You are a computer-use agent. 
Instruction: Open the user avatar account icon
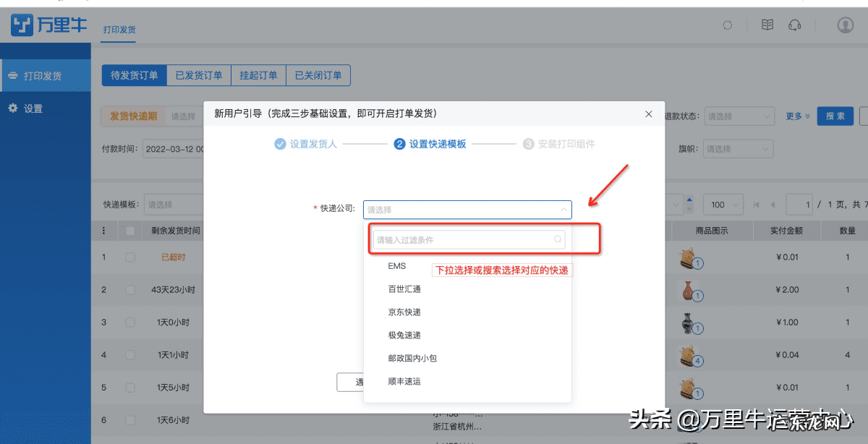click(845, 24)
